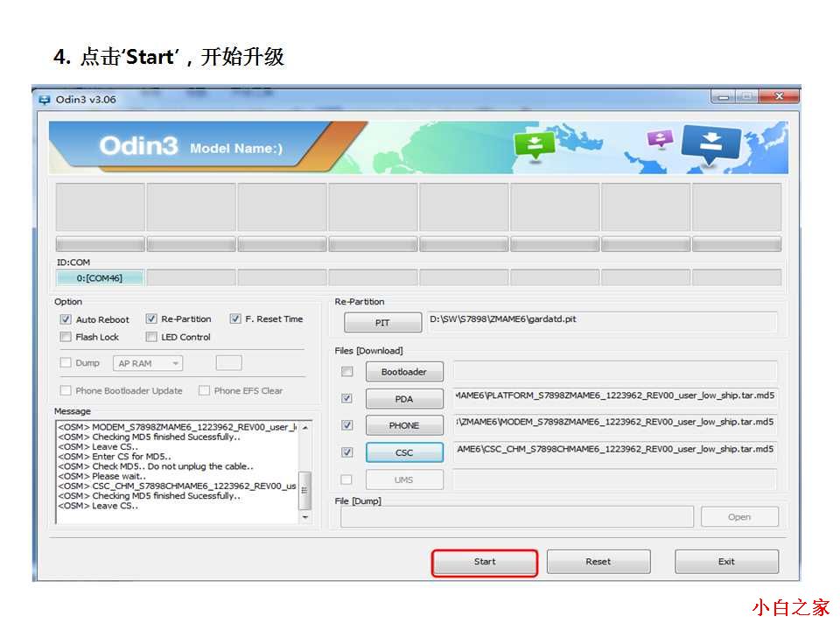840x630 pixels.
Task: Click the purple upload/download icon in banner
Action: click(x=660, y=139)
